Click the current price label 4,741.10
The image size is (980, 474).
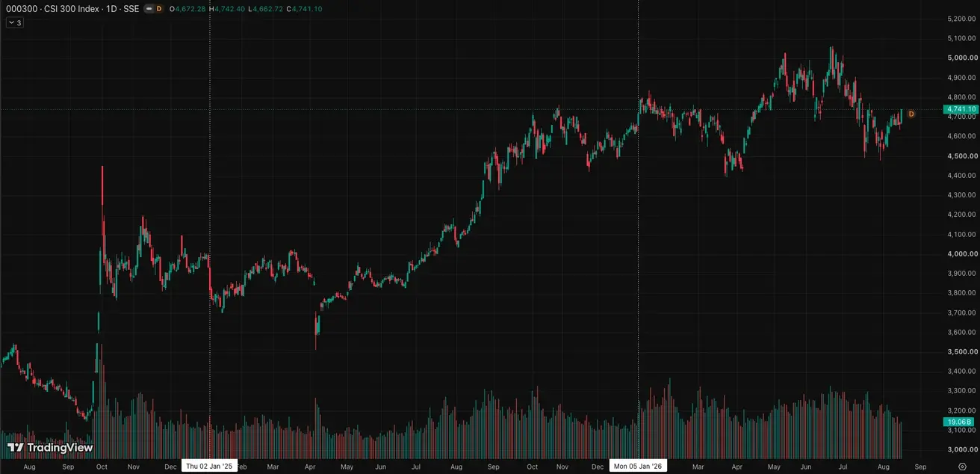pyautogui.click(x=960, y=110)
